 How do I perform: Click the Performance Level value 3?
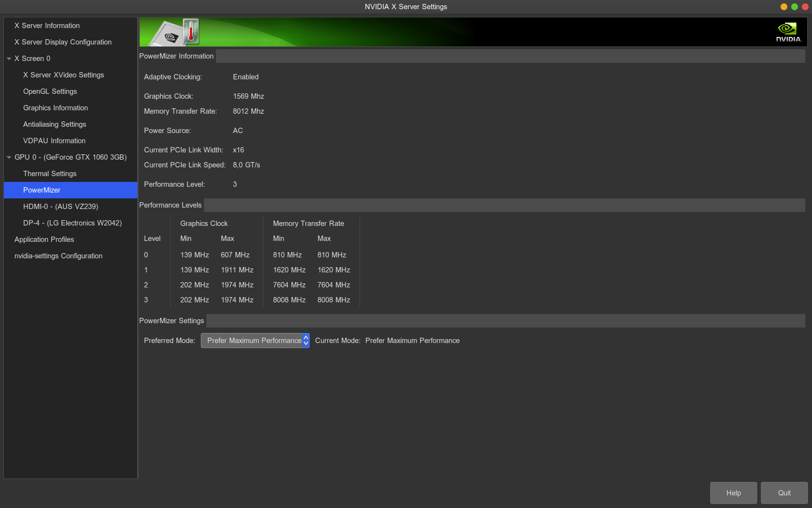[x=235, y=184]
